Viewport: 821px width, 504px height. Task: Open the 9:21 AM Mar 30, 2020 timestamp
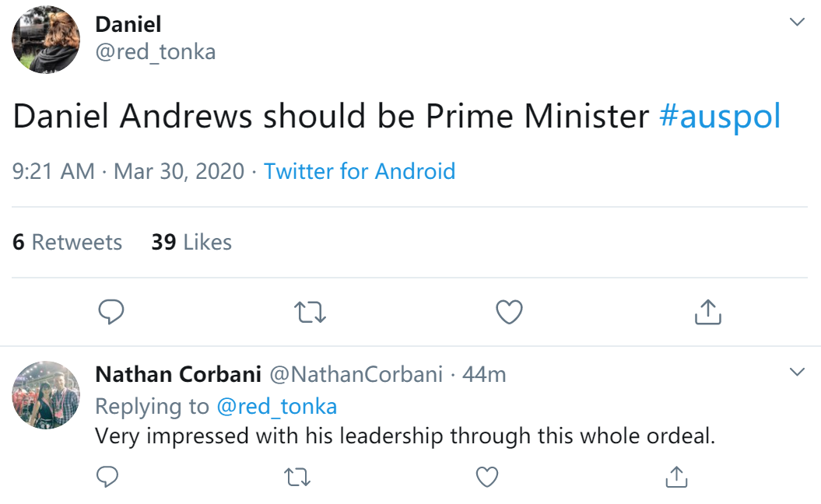pyautogui.click(x=128, y=171)
